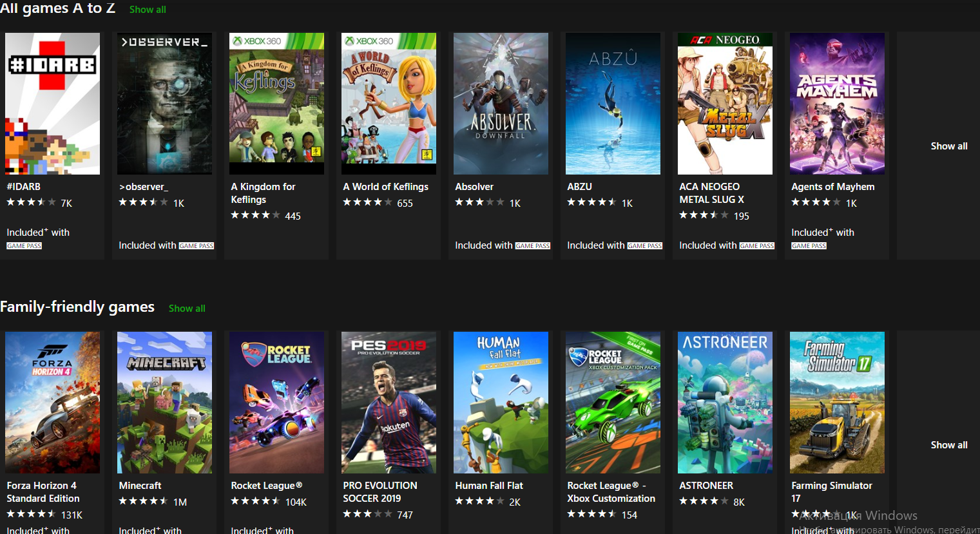Viewport: 980px width, 534px height.
Task: Click the star rating of #IDARB
Action: click(x=31, y=202)
